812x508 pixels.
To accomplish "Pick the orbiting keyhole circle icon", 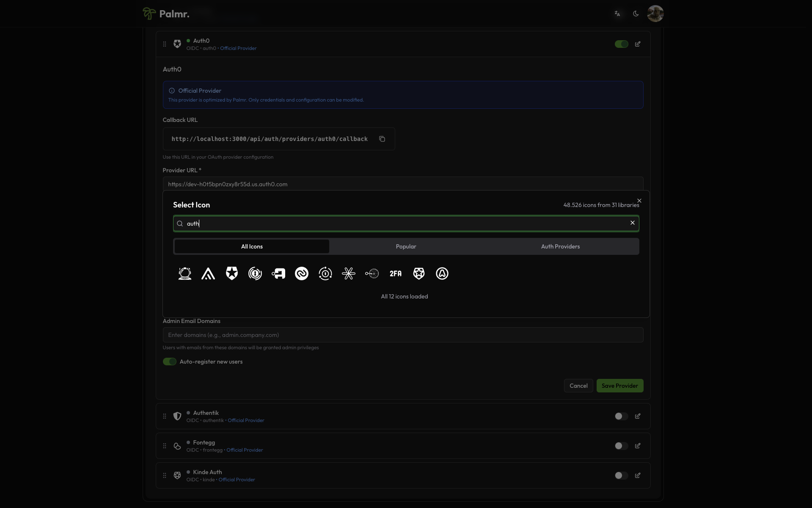I will pyautogui.click(x=325, y=273).
